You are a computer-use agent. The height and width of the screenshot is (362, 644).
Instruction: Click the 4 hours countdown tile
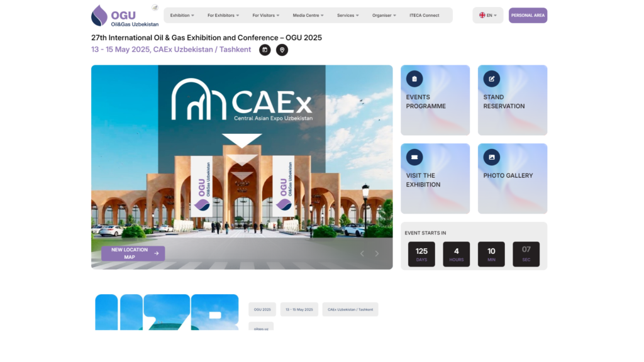click(457, 254)
